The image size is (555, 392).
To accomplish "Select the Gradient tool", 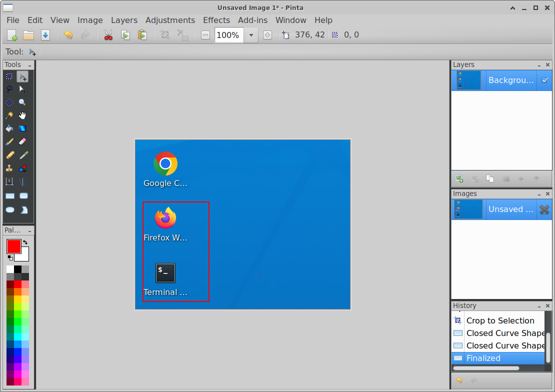I will pos(22,128).
